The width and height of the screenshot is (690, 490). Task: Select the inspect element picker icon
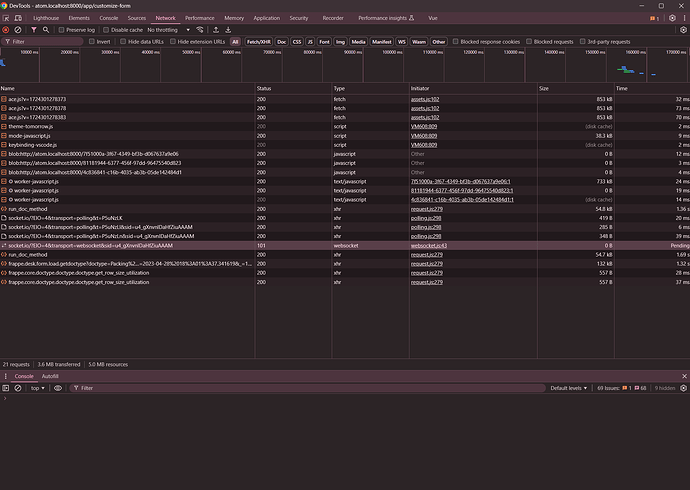(6, 18)
